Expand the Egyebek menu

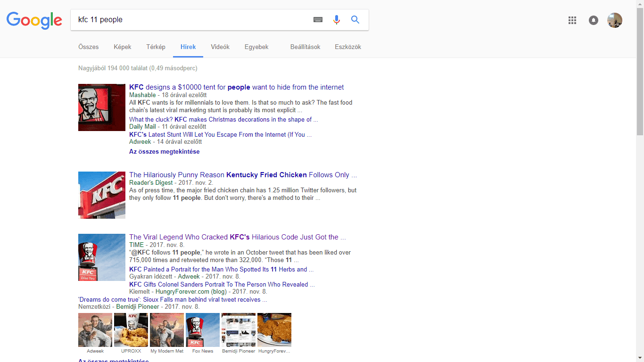click(x=256, y=47)
